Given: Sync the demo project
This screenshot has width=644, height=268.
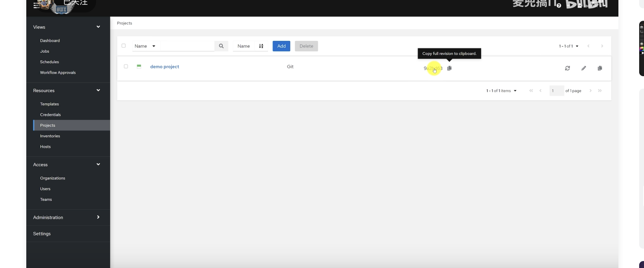Looking at the screenshot, I should click(x=568, y=68).
